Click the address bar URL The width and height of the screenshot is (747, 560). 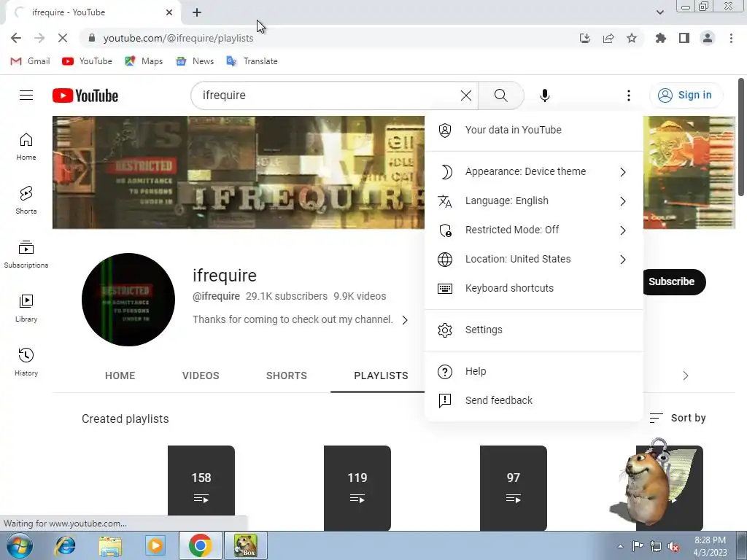(x=178, y=38)
